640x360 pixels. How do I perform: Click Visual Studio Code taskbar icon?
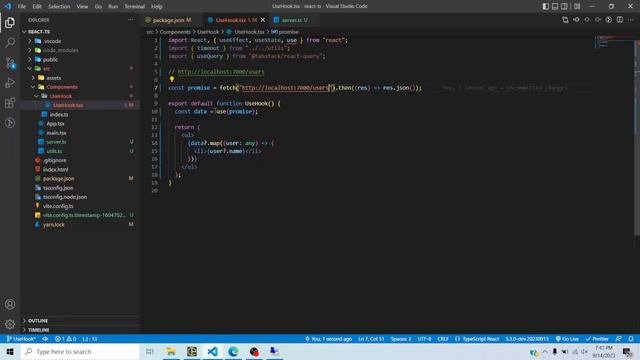pos(212,351)
